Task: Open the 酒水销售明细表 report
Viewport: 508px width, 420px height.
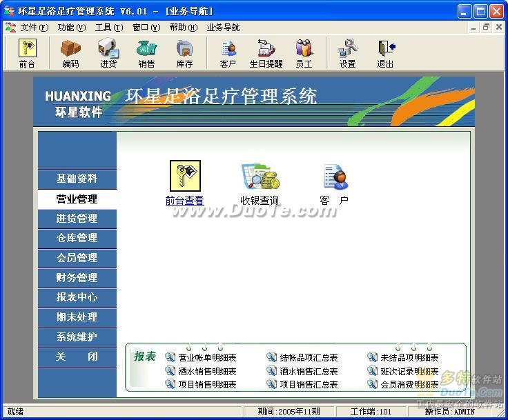Action: pyautogui.click(x=207, y=371)
